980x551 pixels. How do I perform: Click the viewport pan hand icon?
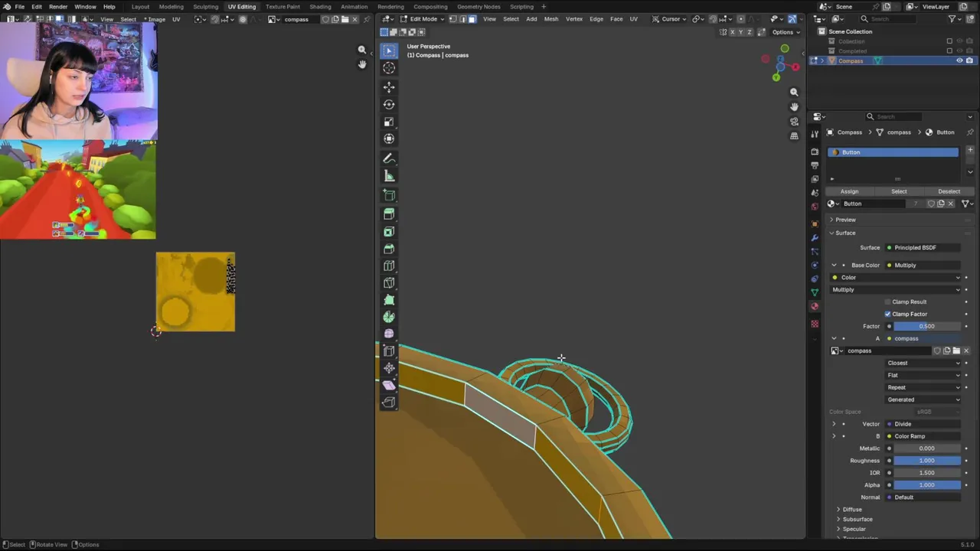pos(794,106)
